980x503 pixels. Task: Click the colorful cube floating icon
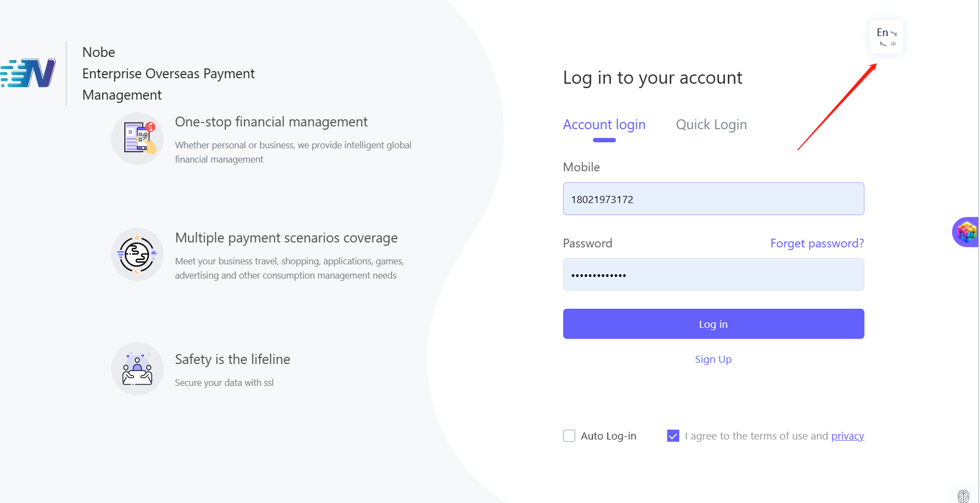(x=966, y=232)
